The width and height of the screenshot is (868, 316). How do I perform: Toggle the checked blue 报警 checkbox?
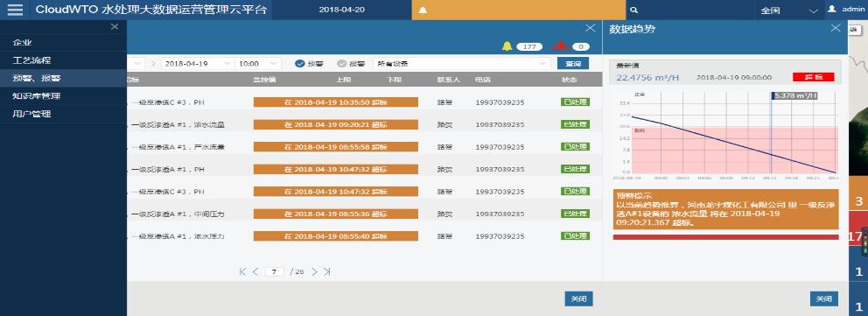pos(300,64)
